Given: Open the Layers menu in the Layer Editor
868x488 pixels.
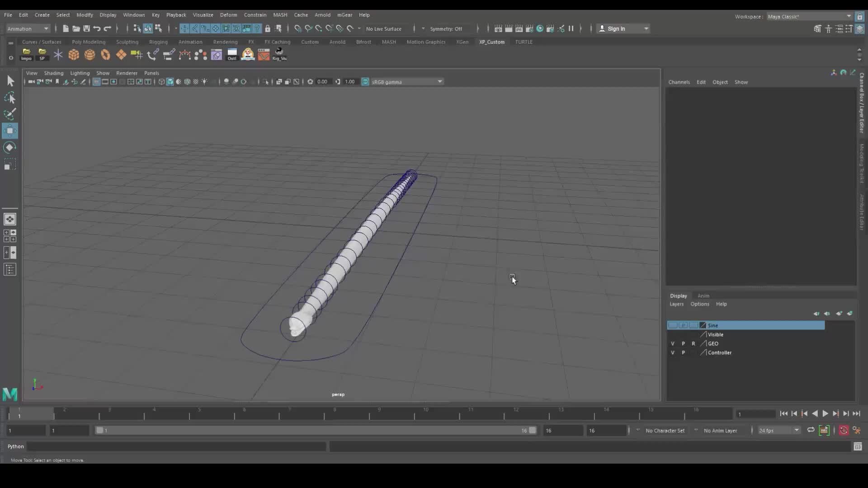Looking at the screenshot, I should pos(677,304).
